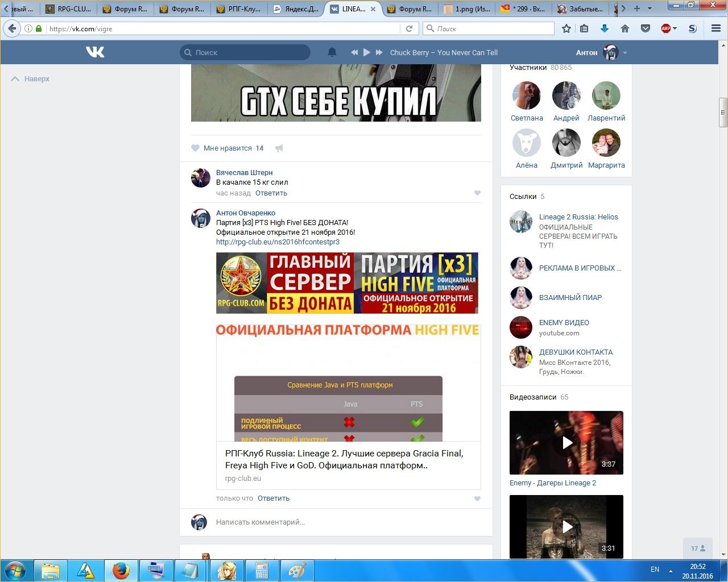This screenshot has height=582, width=728.
Task: Switch to the RPG-CLU... tab
Action: (x=68, y=9)
